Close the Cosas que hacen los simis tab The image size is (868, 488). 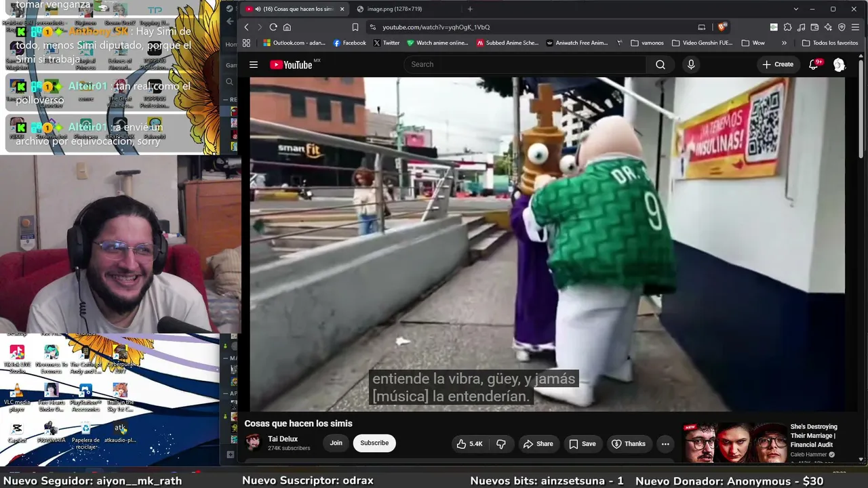tap(342, 9)
